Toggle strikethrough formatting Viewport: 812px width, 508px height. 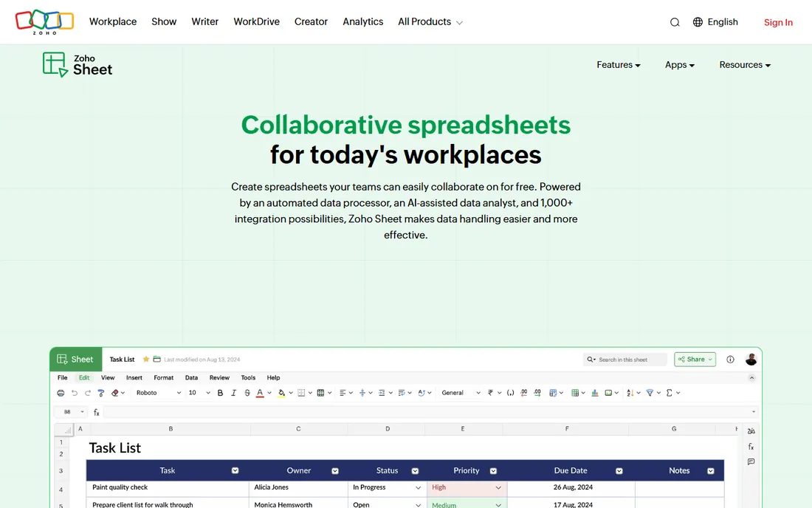point(247,393)
